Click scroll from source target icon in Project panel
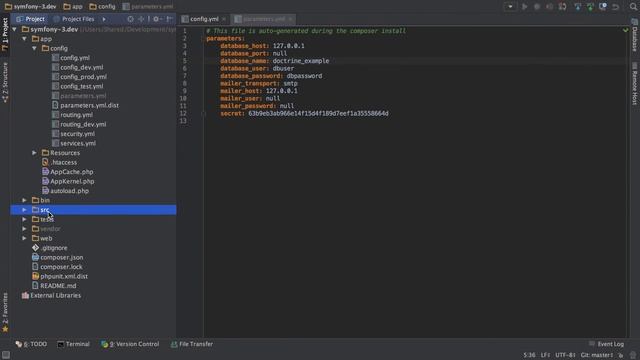This screenshot has width=640, height=360. [x=130, y=19]
